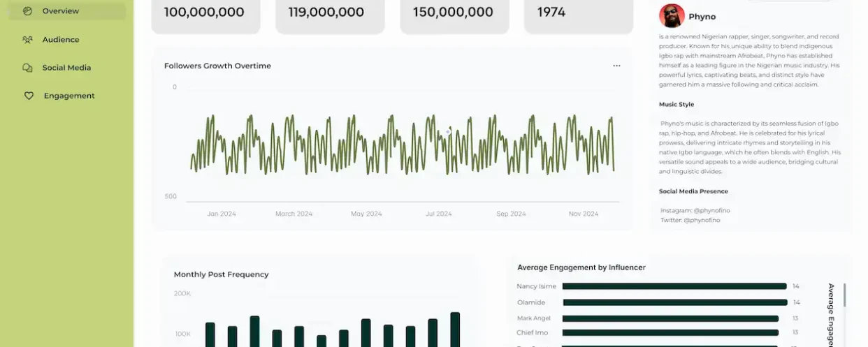Click Nancy Isime's engagement bar
868x347 pixels.
674,286
